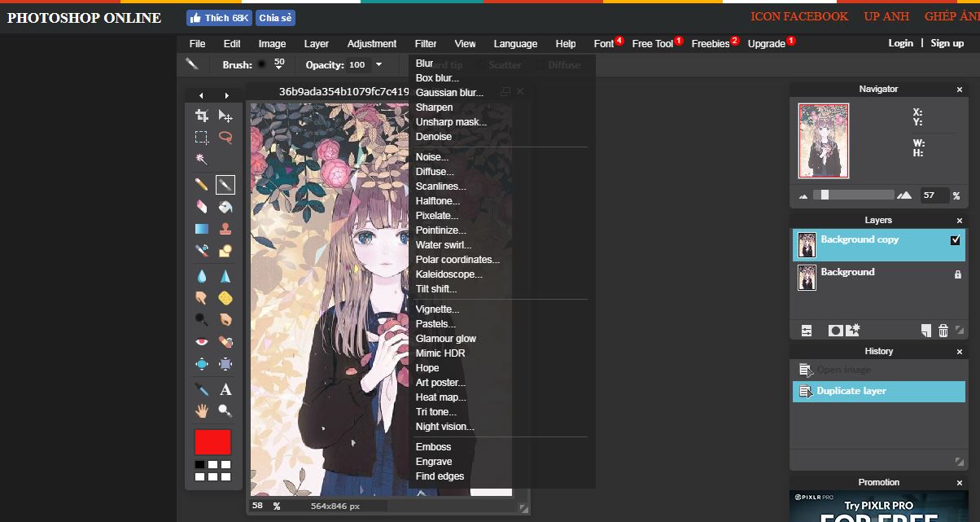Select the Vignette filter option
The height and width of the screenshot is (522, 980).
point(437,309)
